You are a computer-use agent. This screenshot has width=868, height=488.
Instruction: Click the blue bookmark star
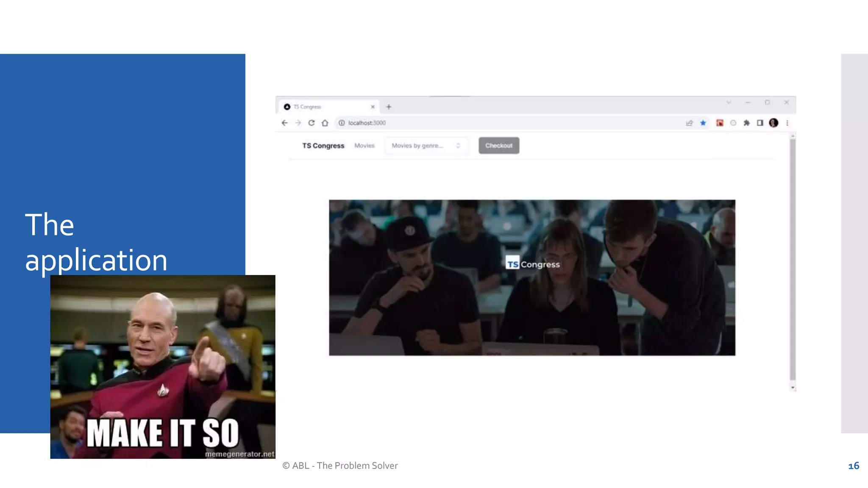703,123
